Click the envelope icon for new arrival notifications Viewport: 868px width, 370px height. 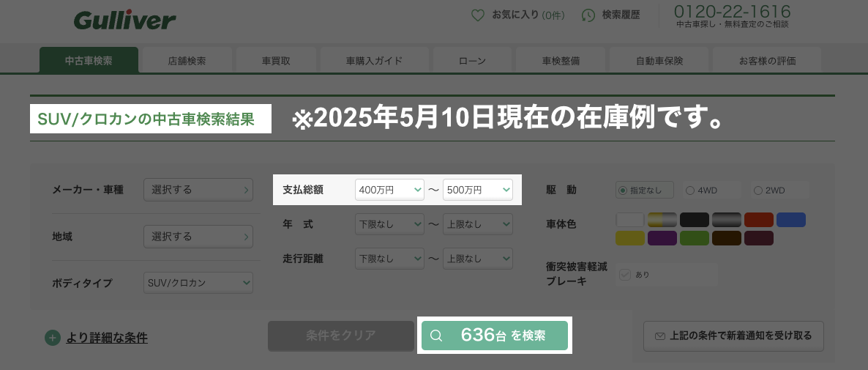tap(660, 336)
